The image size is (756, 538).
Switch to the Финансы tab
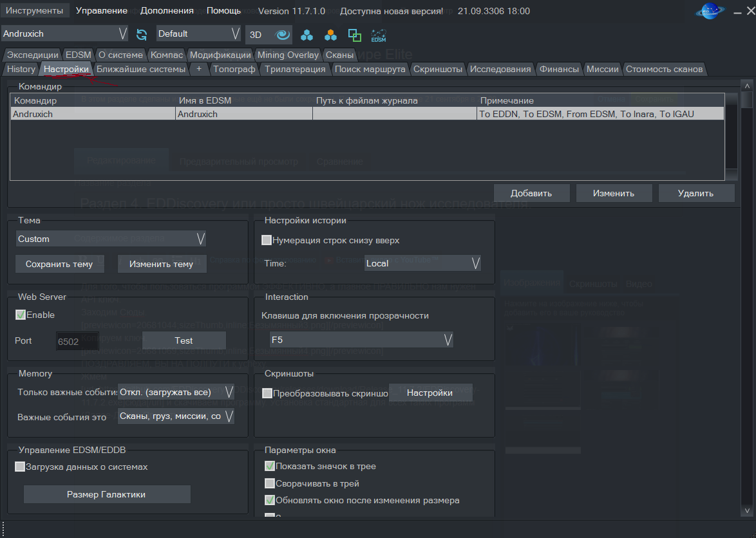(x=559, y=69)
